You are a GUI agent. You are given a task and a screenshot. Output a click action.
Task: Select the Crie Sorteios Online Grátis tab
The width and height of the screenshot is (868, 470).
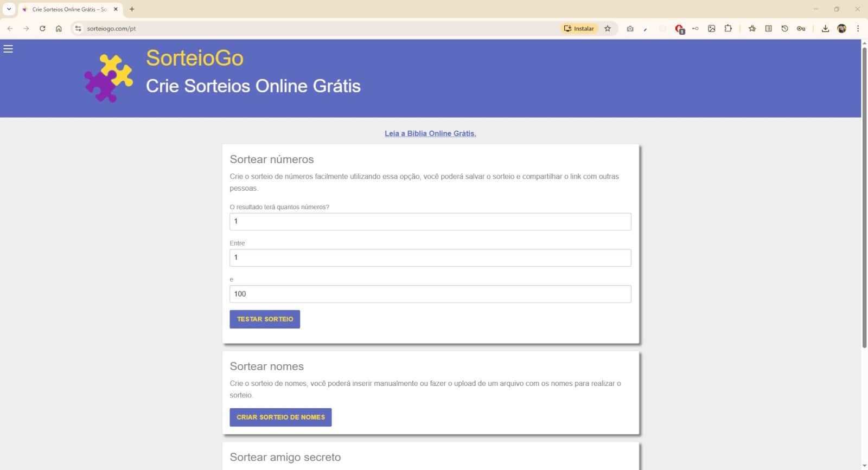(69, 9)
